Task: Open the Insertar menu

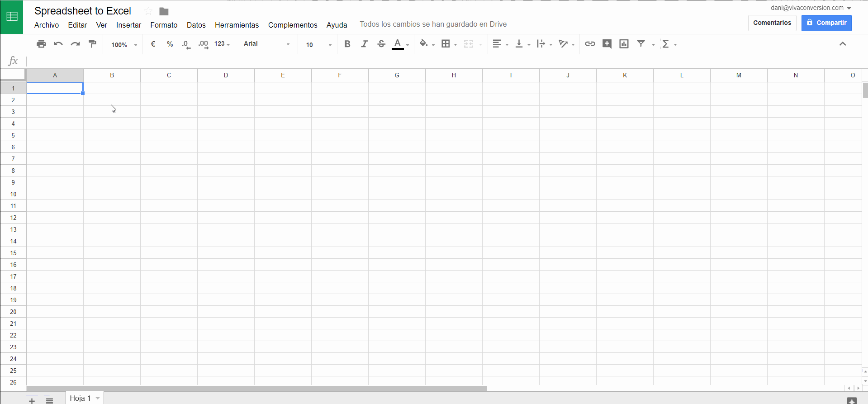Action: (x=128, y=25)
